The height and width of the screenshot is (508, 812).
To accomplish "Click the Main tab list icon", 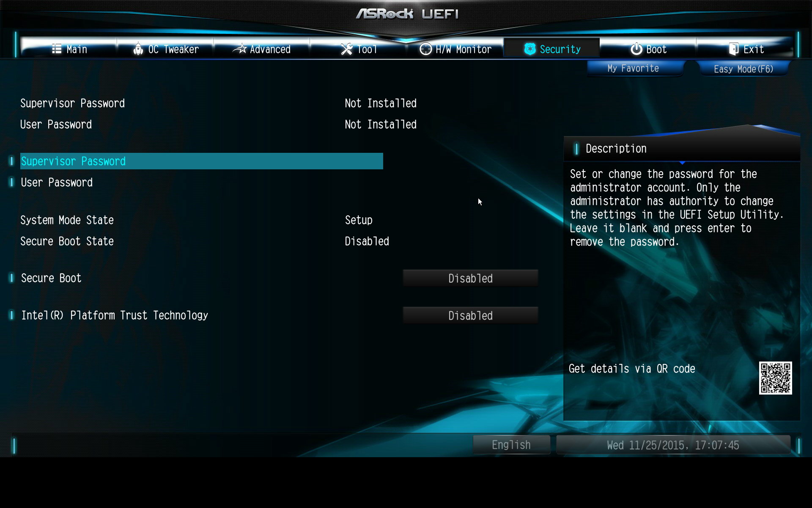I will point(57,49).
